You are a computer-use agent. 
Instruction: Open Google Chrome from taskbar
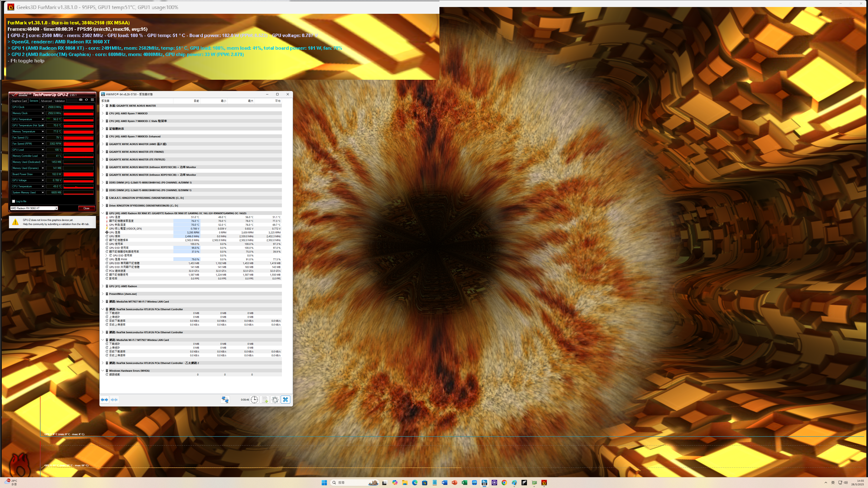coord(504,483)
